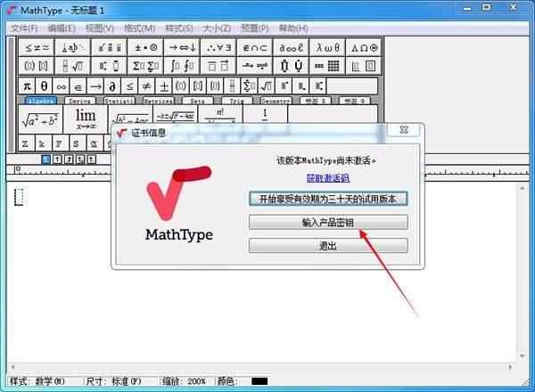Open the 大小(Z) menu
The image size is (535, 392).
(217, 29)
